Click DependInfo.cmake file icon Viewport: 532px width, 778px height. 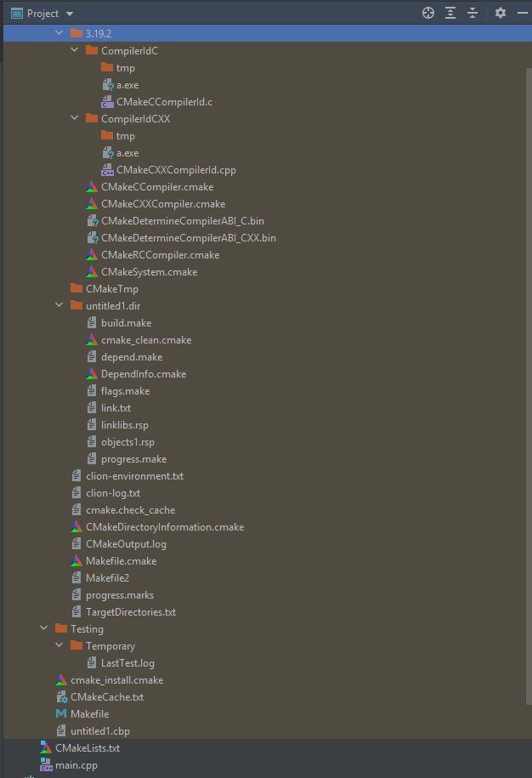[x=92, y=373]
